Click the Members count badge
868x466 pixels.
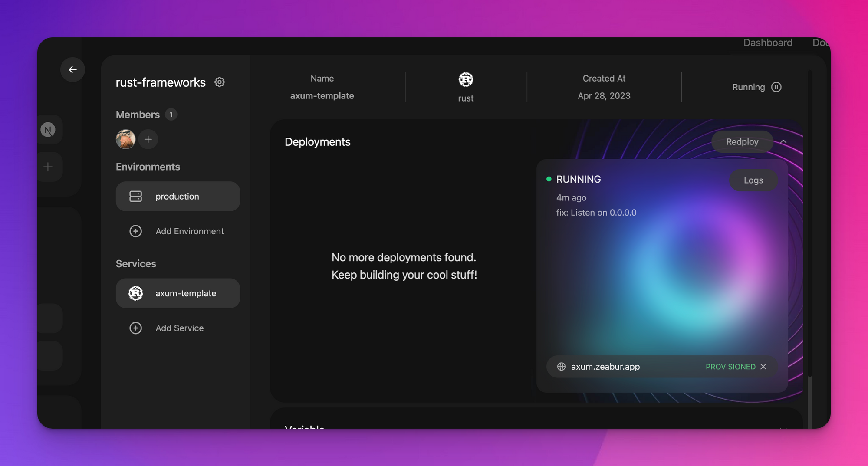tap(171, 115)
